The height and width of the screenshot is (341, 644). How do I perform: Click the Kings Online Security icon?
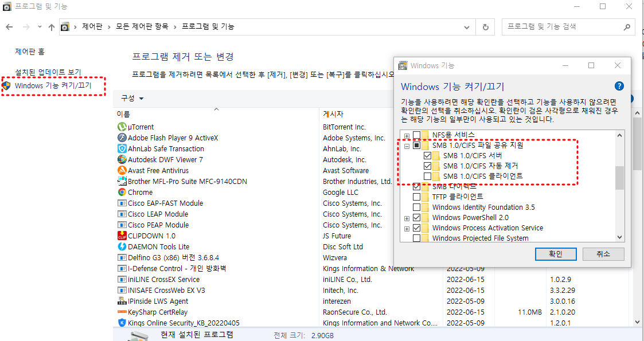tap(122, 323)
